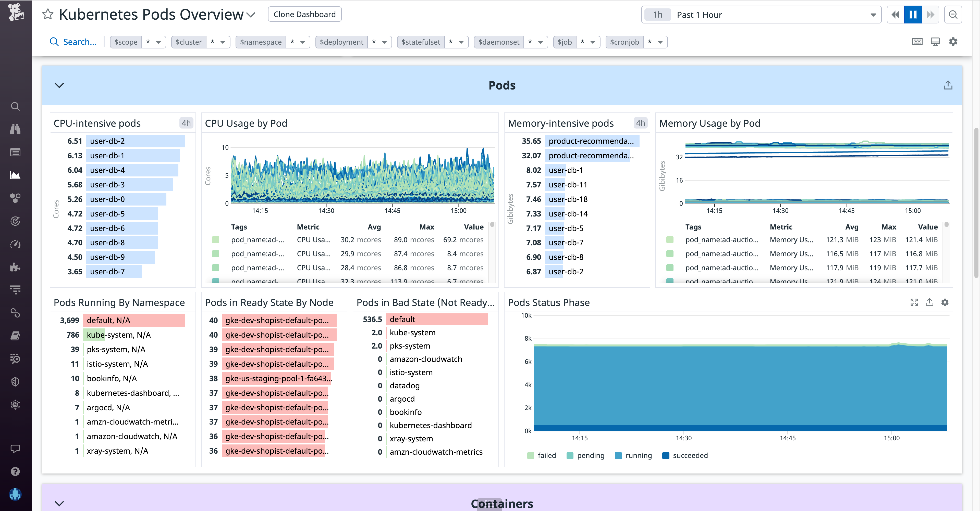Expand Pods Status Phase widget to fullscreen
Screen dimensions: 980x511
point(915,302)
